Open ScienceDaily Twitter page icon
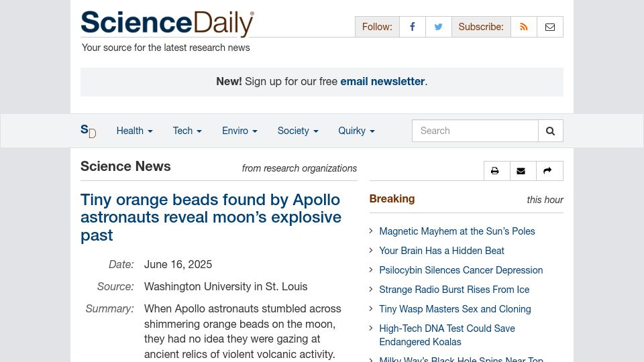Image resolution: width=644 pixels, height=362 pixels. click(x=439, y=27)
